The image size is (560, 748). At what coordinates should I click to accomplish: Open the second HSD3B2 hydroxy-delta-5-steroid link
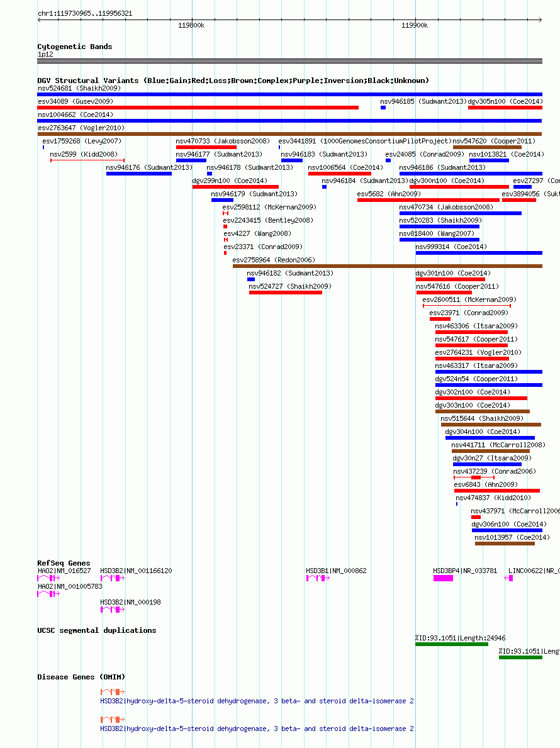tap(257, 729)
